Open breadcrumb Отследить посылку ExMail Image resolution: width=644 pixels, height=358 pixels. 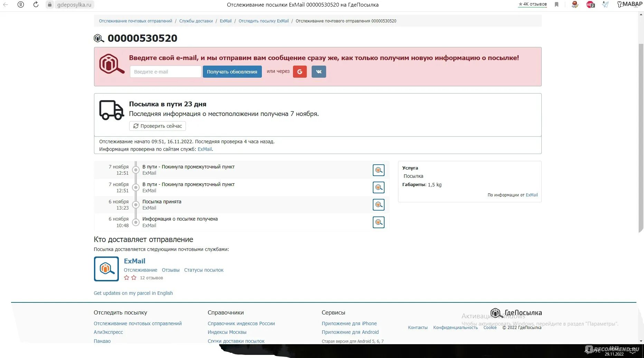pyautogui.click(x=264, y=21)
